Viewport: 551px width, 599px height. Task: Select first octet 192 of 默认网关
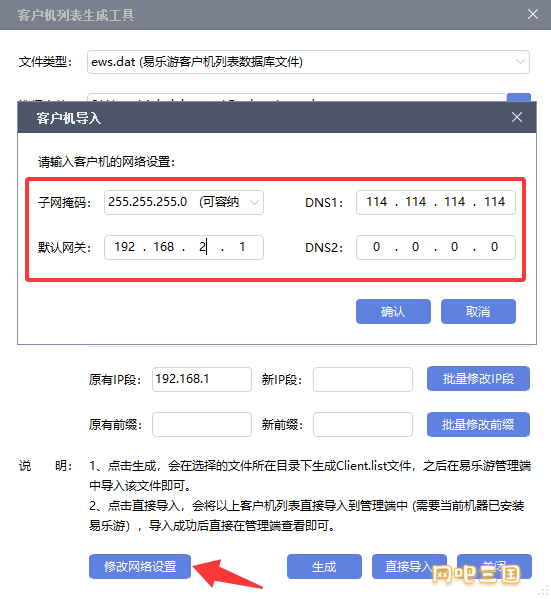click(x=125, y=247)
